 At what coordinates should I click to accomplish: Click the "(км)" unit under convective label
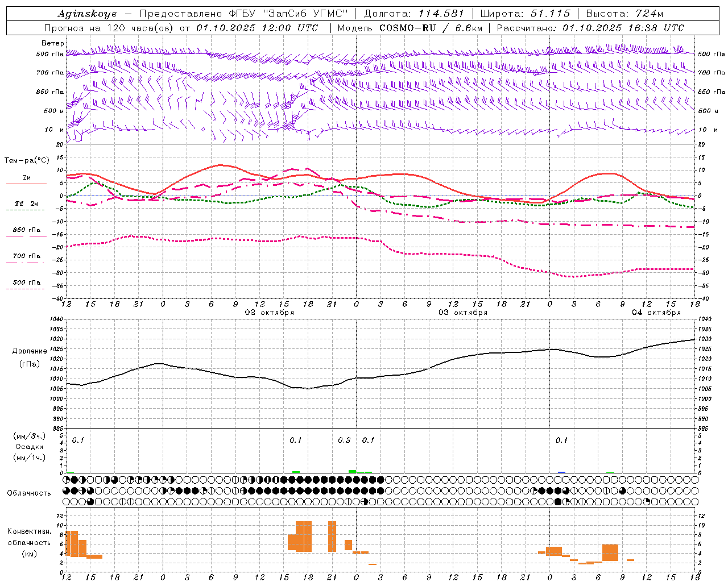point(30,554)
